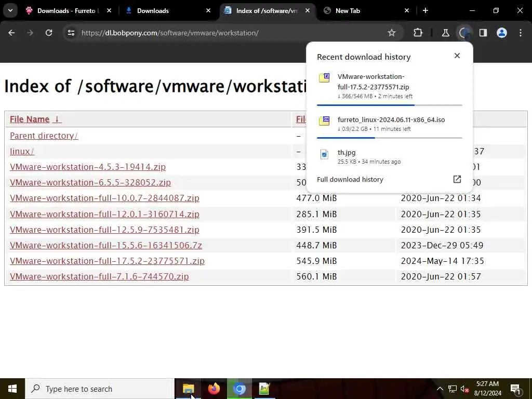Open the side panel
The width and height of the screenshot is (532, 399).
click(x=483, y=33)
